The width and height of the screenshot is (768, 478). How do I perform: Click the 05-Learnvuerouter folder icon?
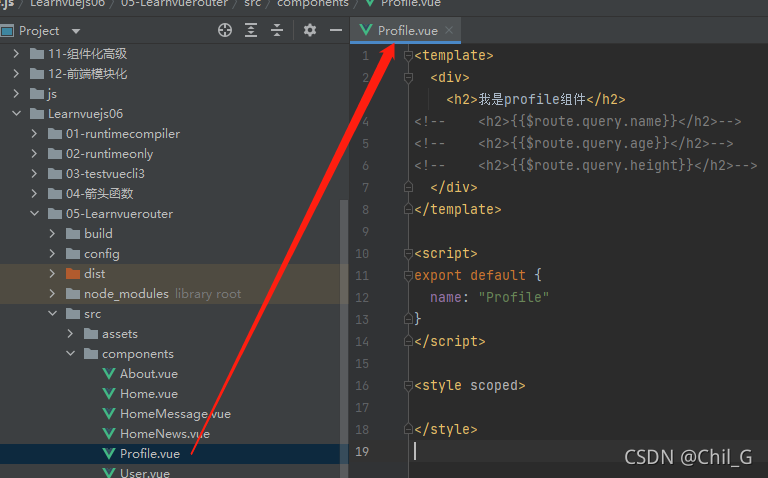(x=55, y=214)
